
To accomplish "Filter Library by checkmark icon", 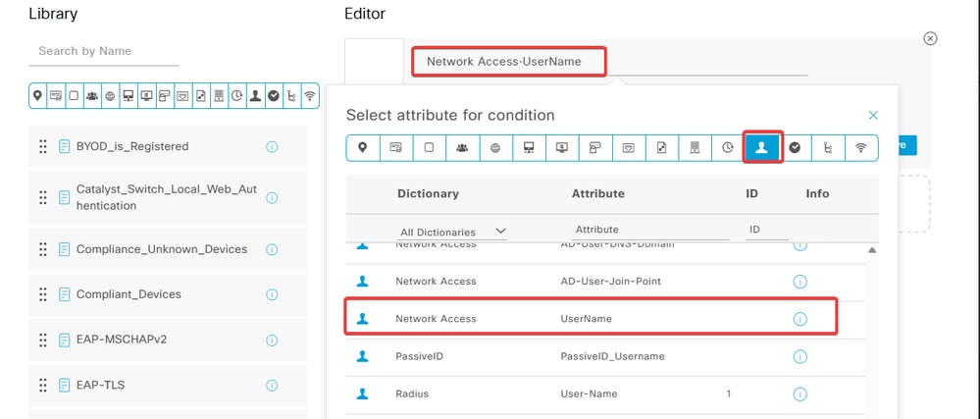I will [x=273, y=96].
